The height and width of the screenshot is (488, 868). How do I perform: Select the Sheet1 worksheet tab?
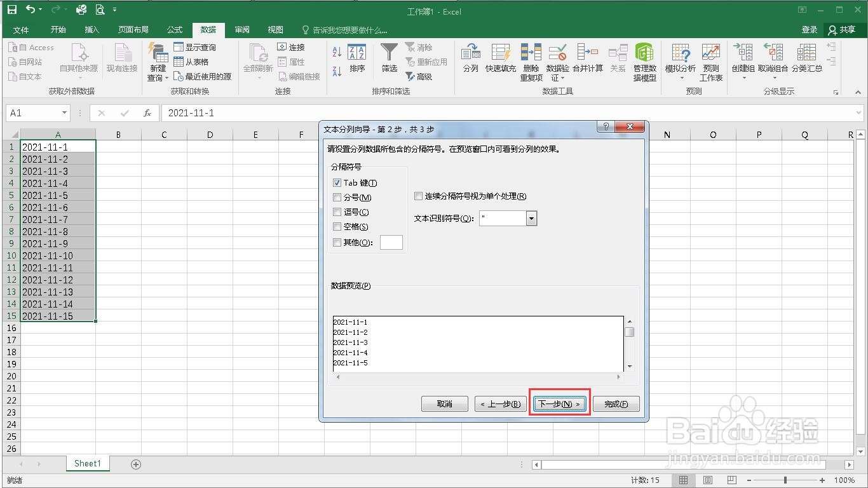click(x=87, y=463)
